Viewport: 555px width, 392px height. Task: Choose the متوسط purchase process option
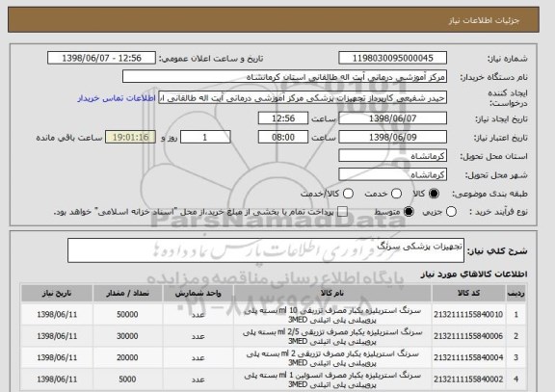click(x=409, y=212)
